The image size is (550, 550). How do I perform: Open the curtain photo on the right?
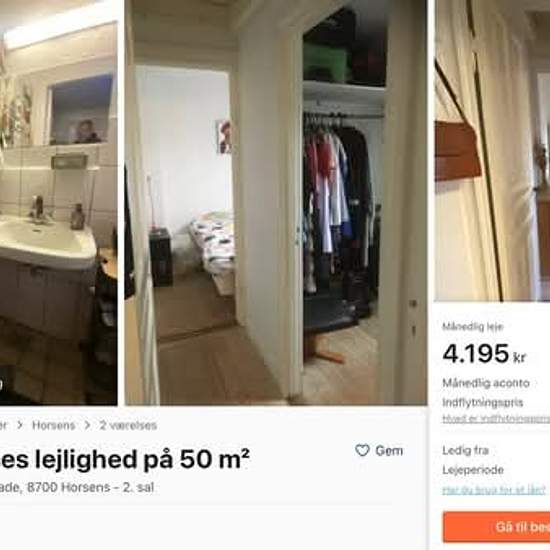[492, 150]
